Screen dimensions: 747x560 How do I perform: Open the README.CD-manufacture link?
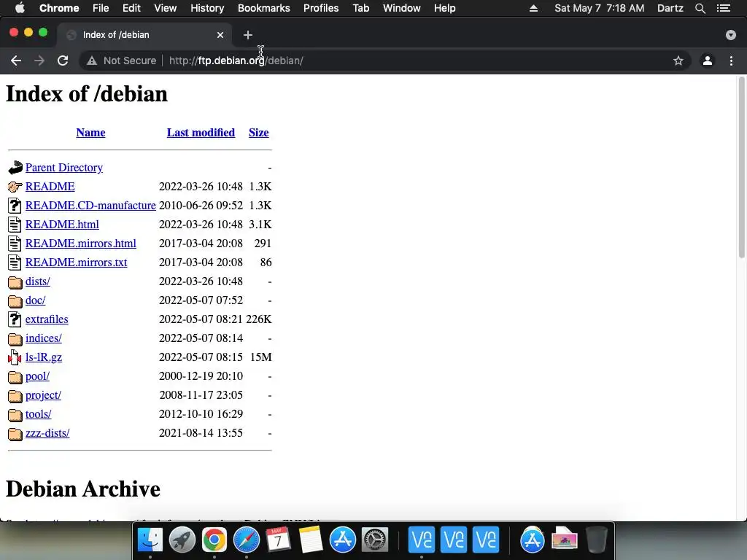tap(90, 205)
